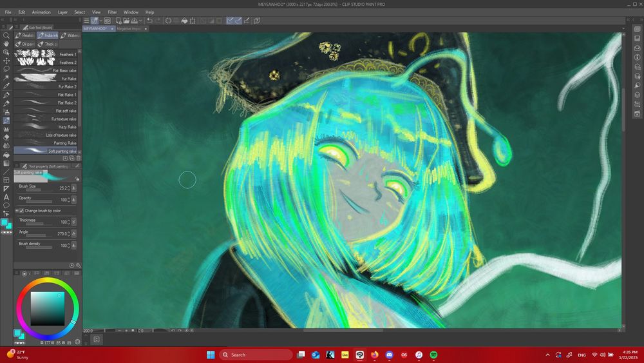
Task: Choose the Flat soft rake brush
Action: [46, 111]
